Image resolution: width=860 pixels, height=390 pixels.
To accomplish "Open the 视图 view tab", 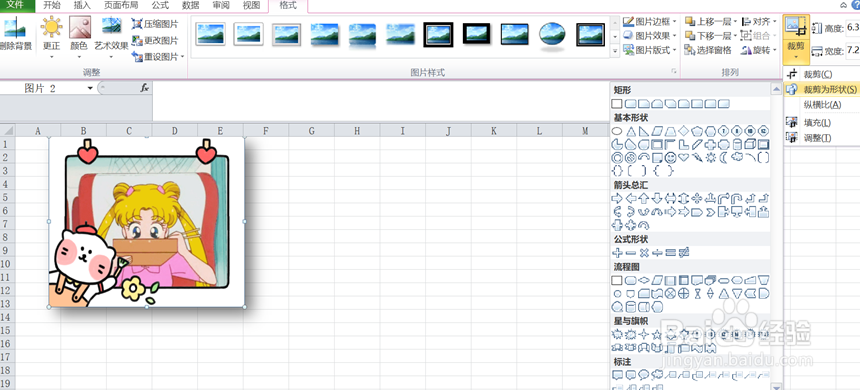I will tap(251, 5).
